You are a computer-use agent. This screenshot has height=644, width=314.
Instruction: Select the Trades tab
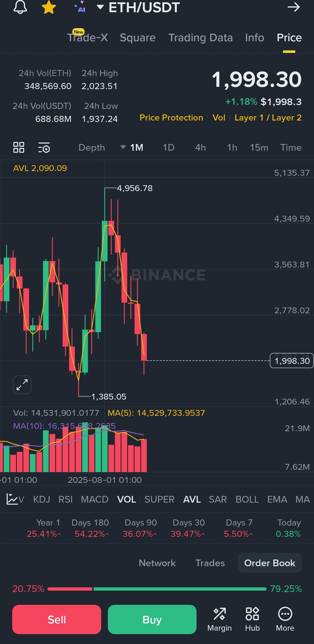click(210, 563)
